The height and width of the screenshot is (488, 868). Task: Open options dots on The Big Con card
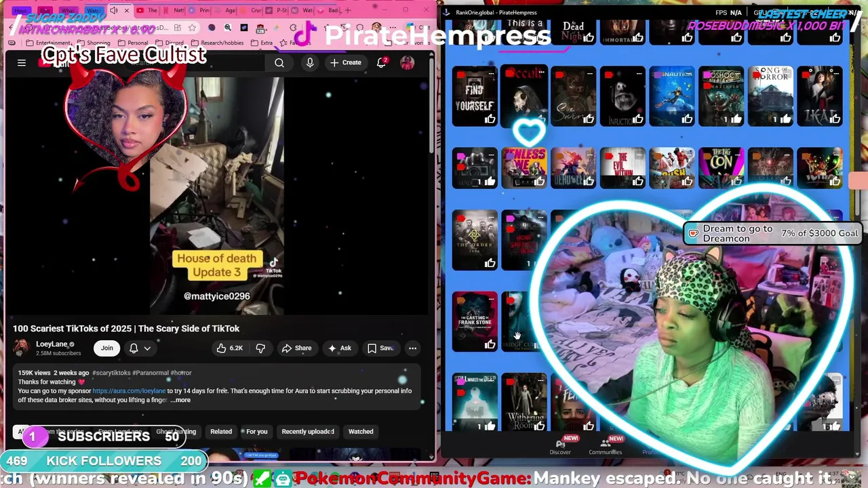click(x=737, y=155)
